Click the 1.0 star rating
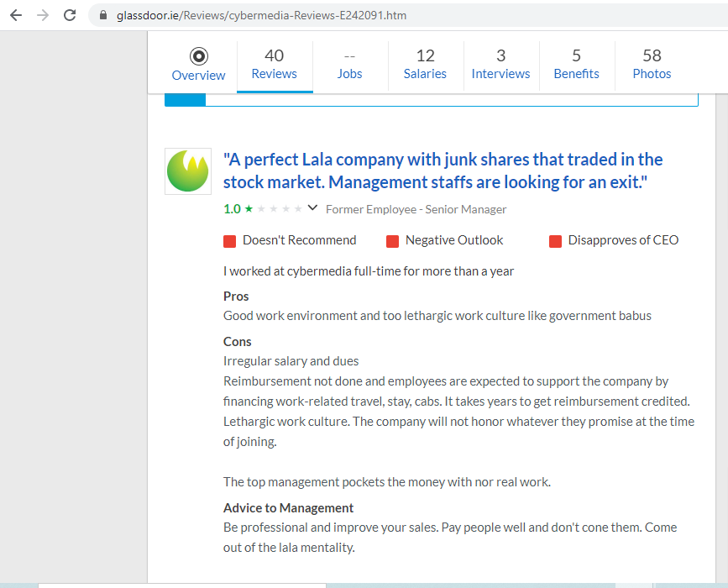The image size is (728, 588). click(263, 209)
